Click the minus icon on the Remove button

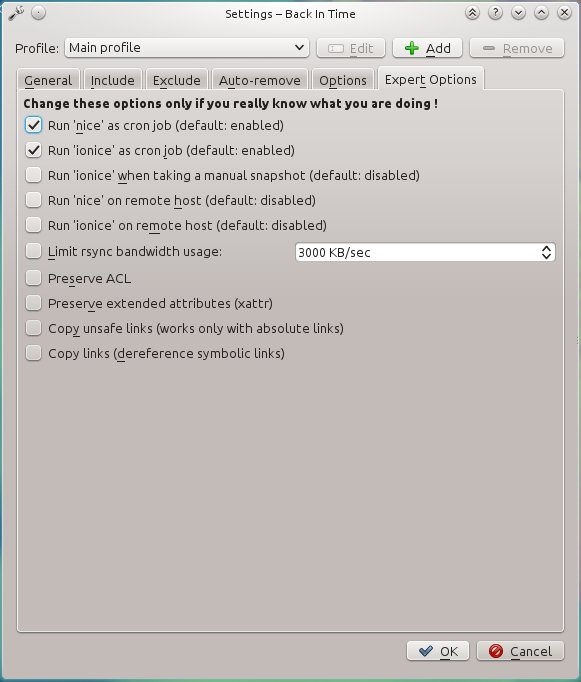click(489, 48)
